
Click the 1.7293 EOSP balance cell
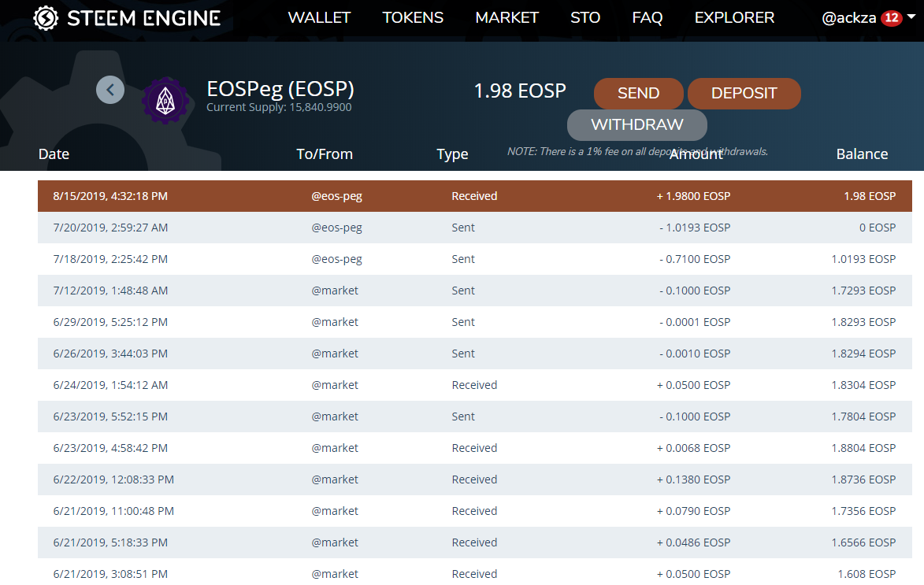pos(863,291)
